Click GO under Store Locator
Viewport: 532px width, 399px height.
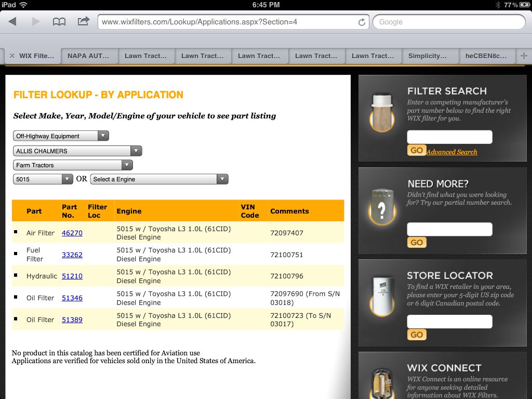click(x=417, y=335)
